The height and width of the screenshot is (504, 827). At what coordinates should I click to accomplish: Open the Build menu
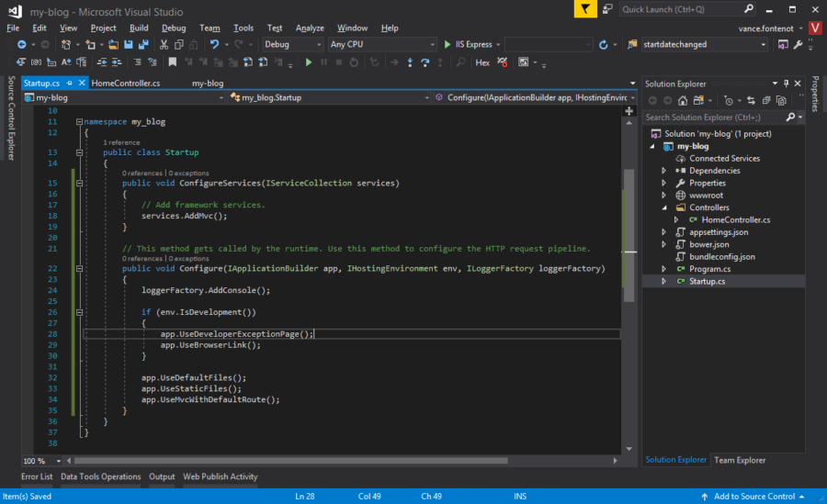(139, 28)
